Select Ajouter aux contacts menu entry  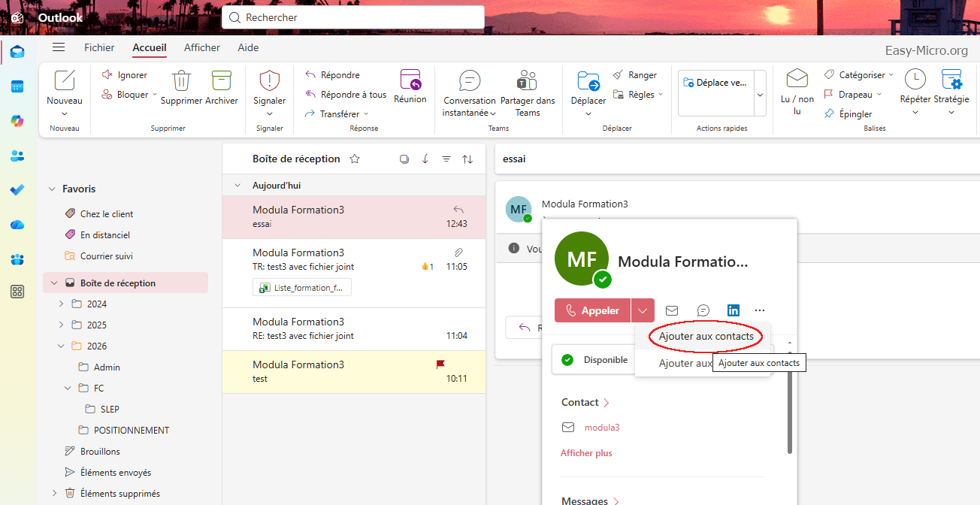[x=706, y=337]
